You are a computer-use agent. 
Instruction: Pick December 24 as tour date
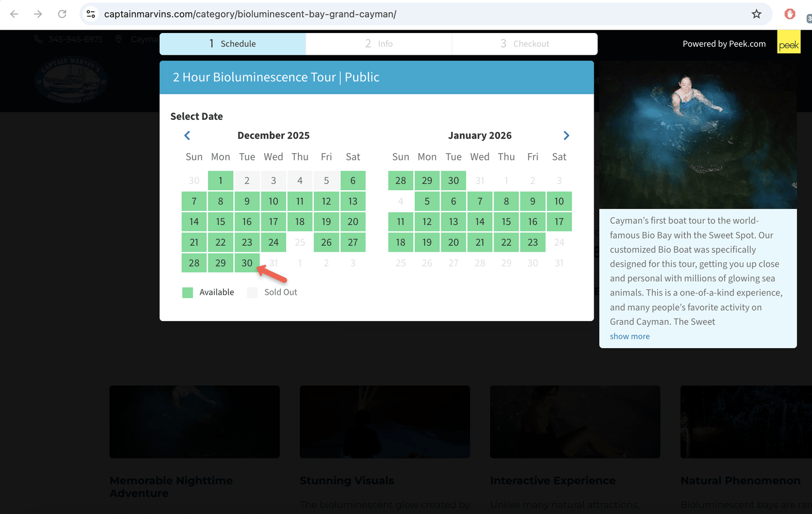point(273,243)
